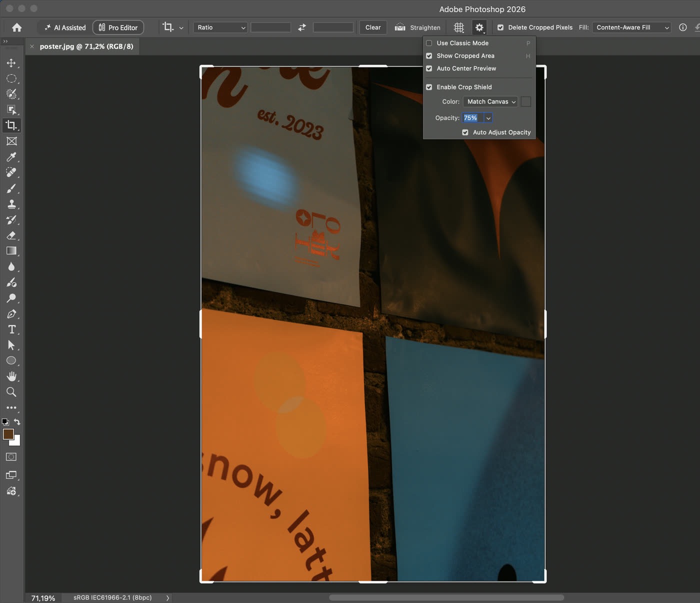Swap crop width and height values
Image resolution: width=700 pixels, height=603 pixels.
302,27
